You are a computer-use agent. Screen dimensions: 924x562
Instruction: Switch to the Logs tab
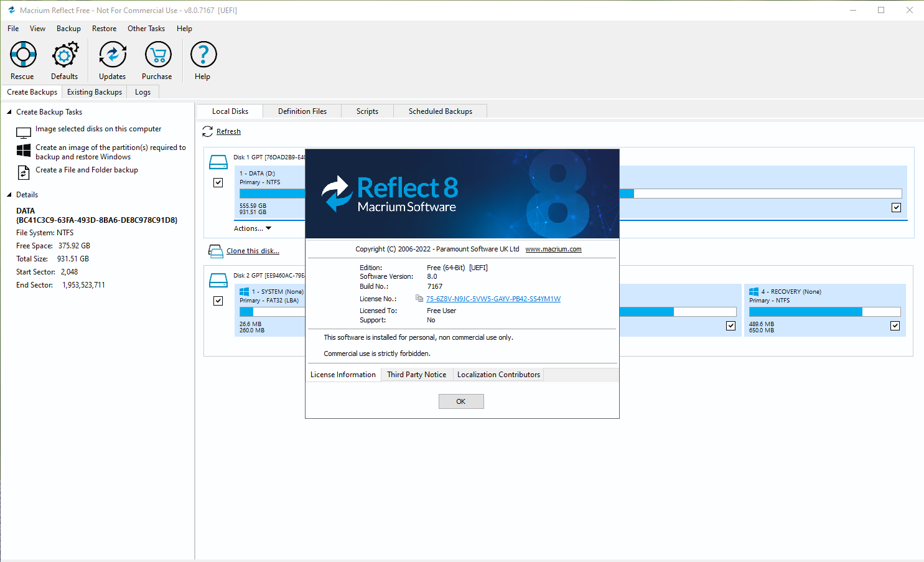pos(143,92)
